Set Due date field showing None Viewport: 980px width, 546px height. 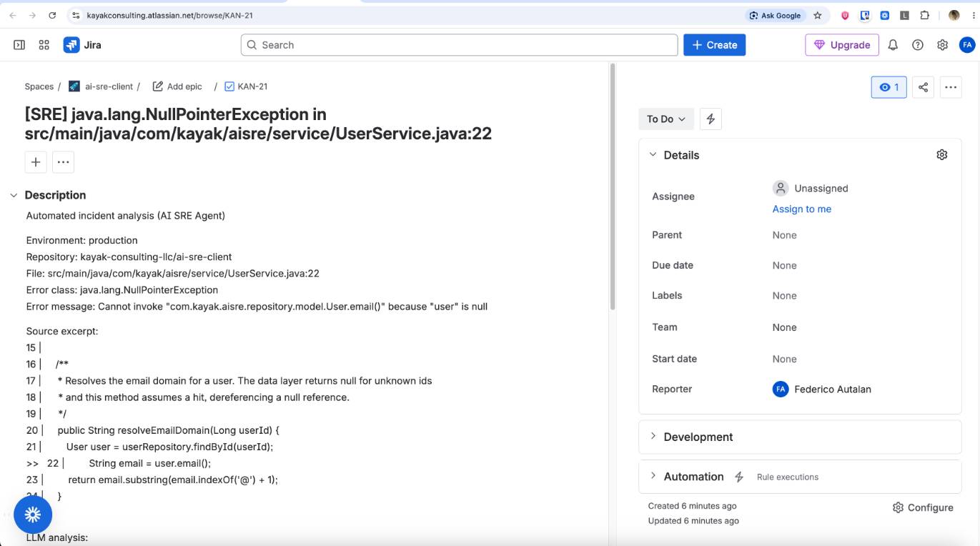click(785, 266)
